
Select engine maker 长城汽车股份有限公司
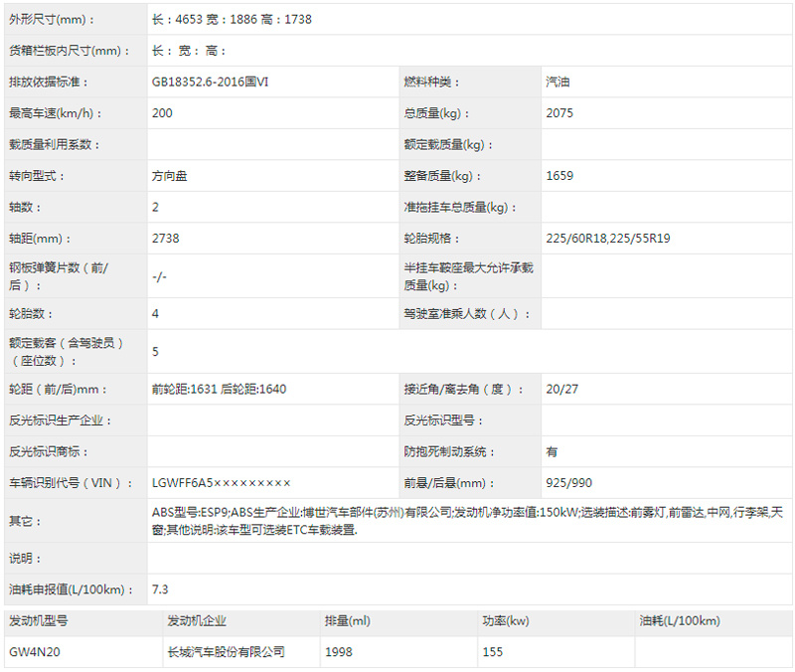(227, 652)
